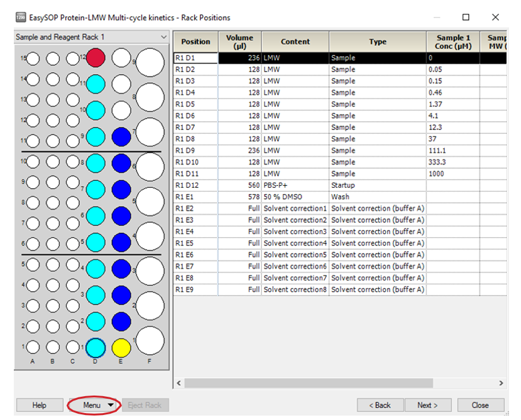Image resolution: width=521 pixels, height=420 pixels.
Task: Click the small white well at A15
Action: coord(33,59)
